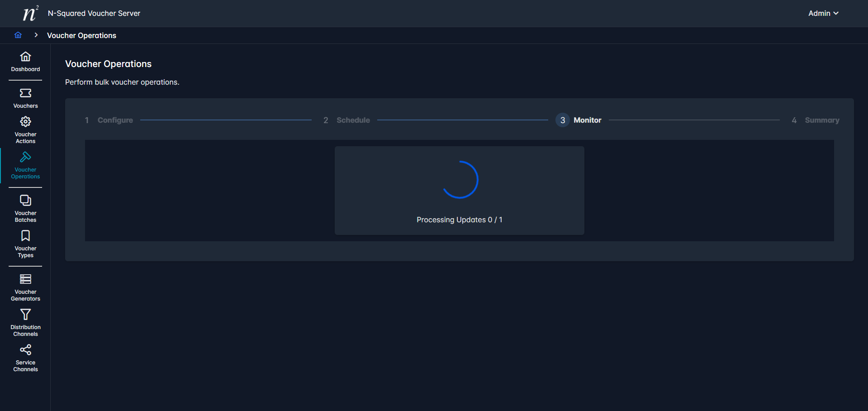Click the breadcrumb chevron separator

(x=36, y=35)
